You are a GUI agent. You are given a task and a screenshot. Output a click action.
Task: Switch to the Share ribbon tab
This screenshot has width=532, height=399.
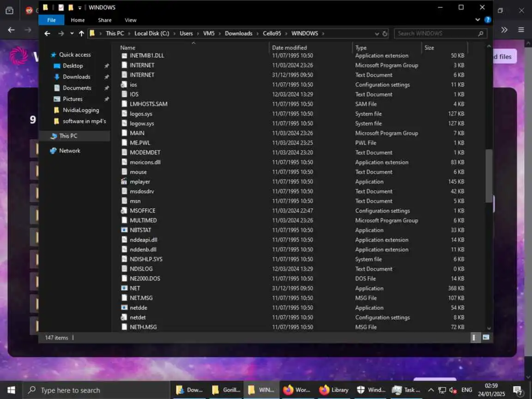[104, 20]
